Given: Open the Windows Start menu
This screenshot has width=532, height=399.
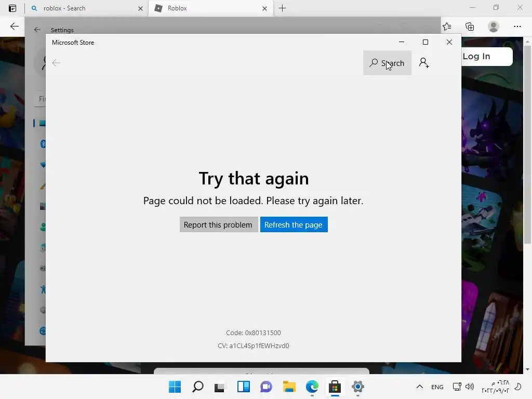Looking at the screenshot, I should point(175,387).
